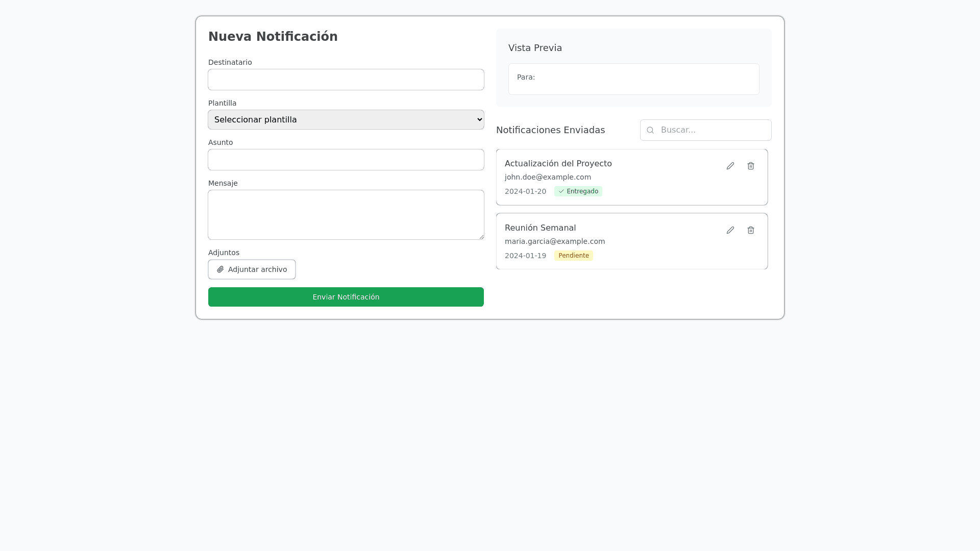The image size is (980, 551).
Task: Click the maria.garcia@example.com address
Action: tap(554, 241)
